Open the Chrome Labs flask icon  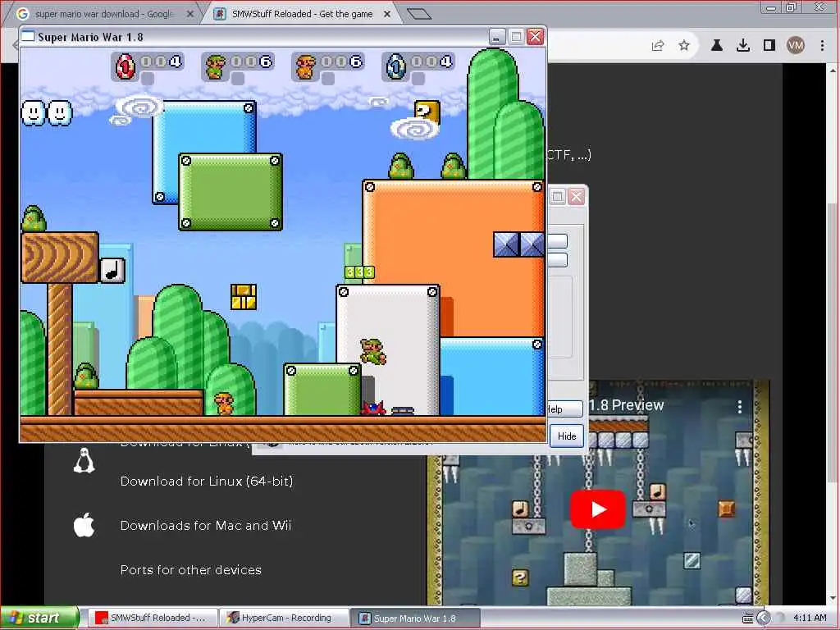coord(716,46)
